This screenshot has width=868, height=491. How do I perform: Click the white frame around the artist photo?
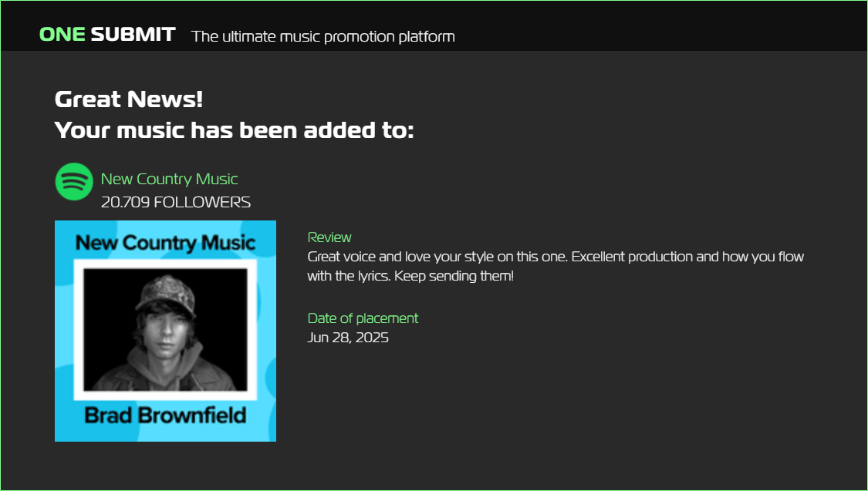pyautogui.click(x=78, y=331)
